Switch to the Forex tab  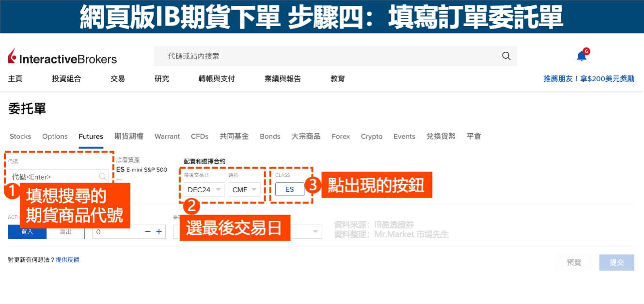tap(341, 137)
